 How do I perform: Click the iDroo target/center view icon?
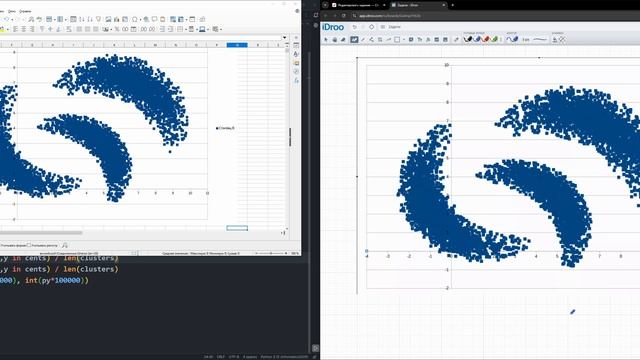(371, 27)
